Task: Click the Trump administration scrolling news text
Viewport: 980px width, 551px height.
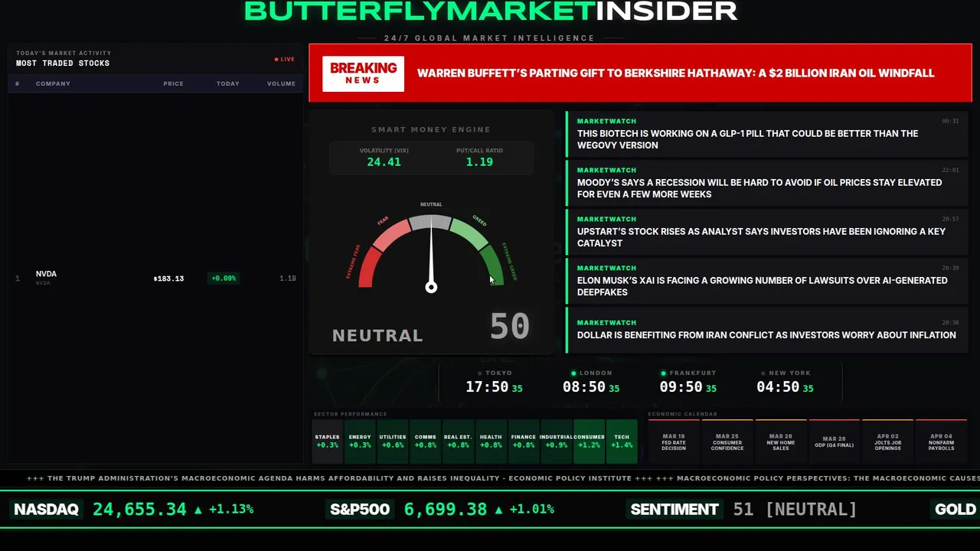Action: 339,478
